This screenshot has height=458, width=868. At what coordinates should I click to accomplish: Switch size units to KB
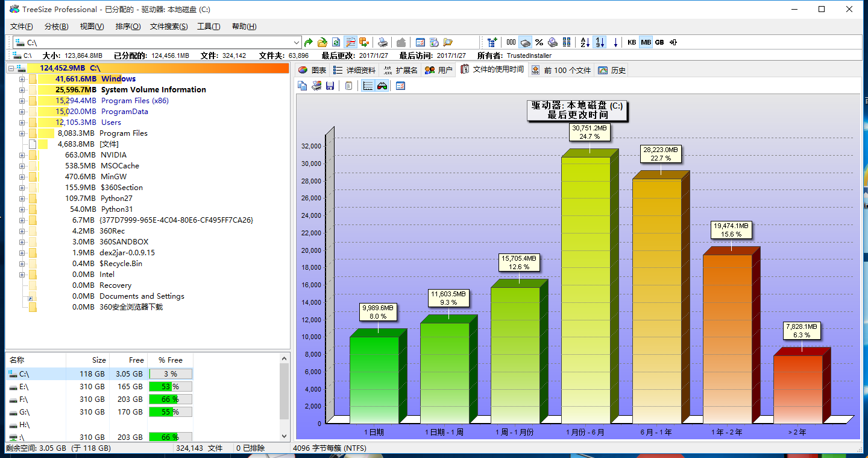click(x=632, y=42)
